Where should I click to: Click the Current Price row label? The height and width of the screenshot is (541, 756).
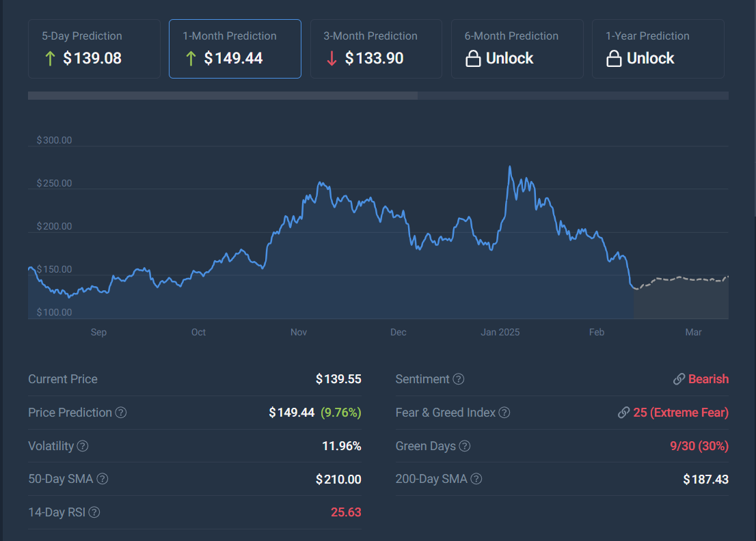[63, 379]
